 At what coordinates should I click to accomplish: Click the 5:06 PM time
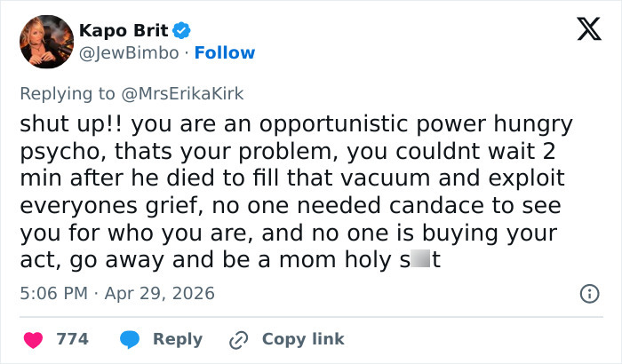click(x=52, y=293)
